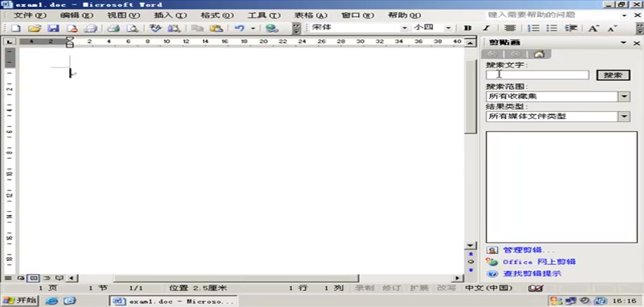Open the browse object selector circle button
644x307 pixels.
pyautogui.click(x=471, y=262)
